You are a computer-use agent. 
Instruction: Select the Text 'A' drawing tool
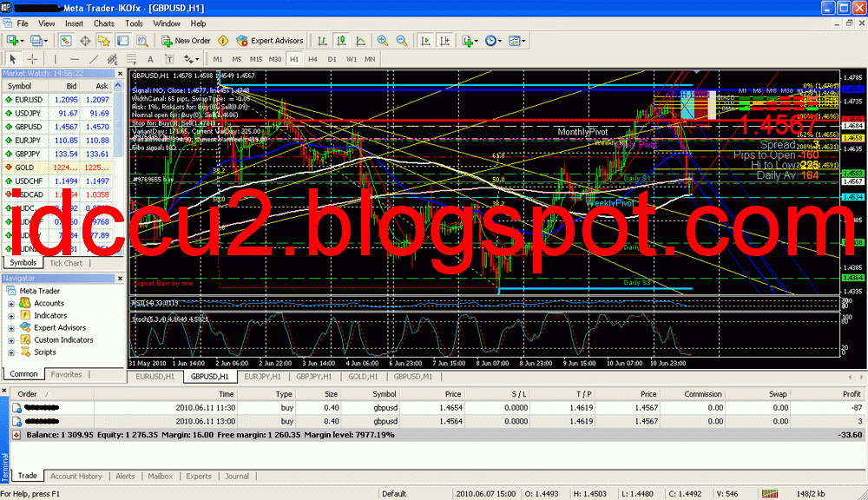tap(150, 59)
